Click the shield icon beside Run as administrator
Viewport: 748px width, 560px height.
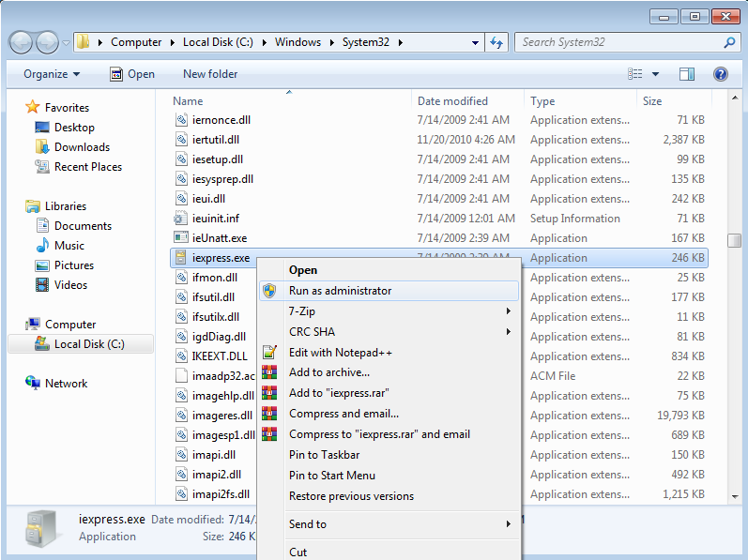(x=269, y=290)
